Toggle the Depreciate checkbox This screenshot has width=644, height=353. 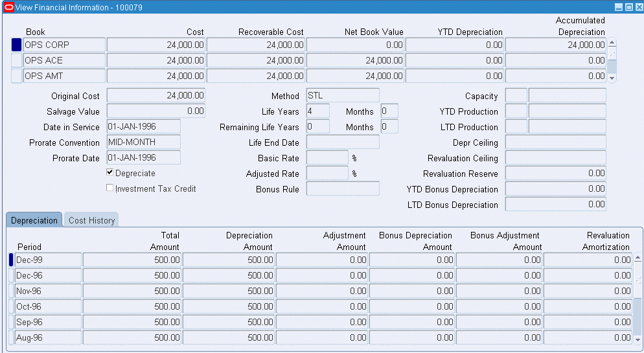109,172
